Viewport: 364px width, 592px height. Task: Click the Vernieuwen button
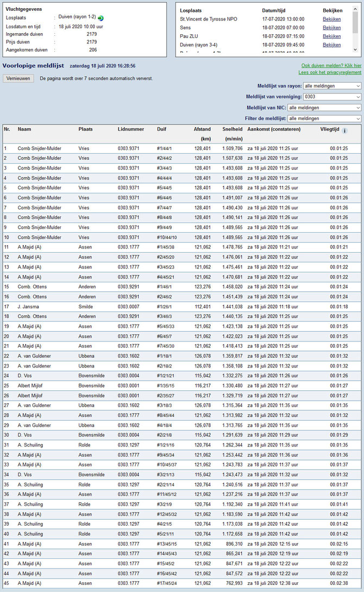click(18, 78)
